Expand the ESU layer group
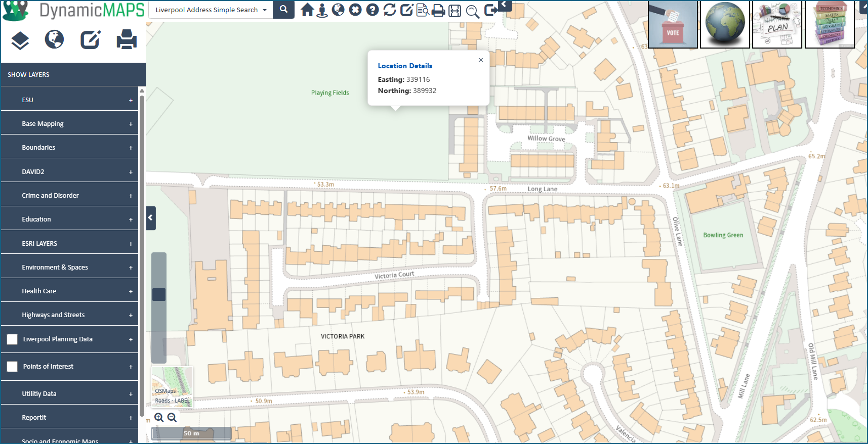The height and width of the screenshot is (444, 868). click(131, 101)
